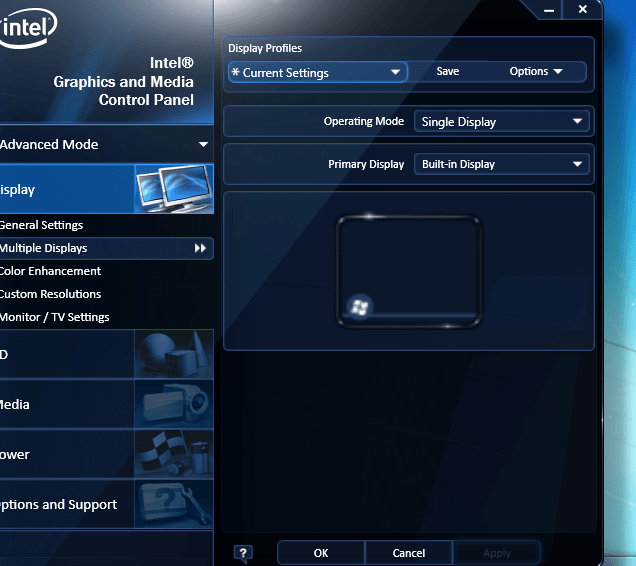Open the 3D category label
Image resolution: width=636 pixels, height=566 pixels.
point(4,355)
